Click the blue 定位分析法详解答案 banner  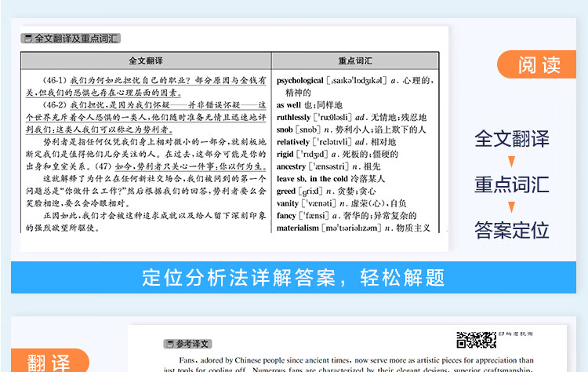[293, 277]
